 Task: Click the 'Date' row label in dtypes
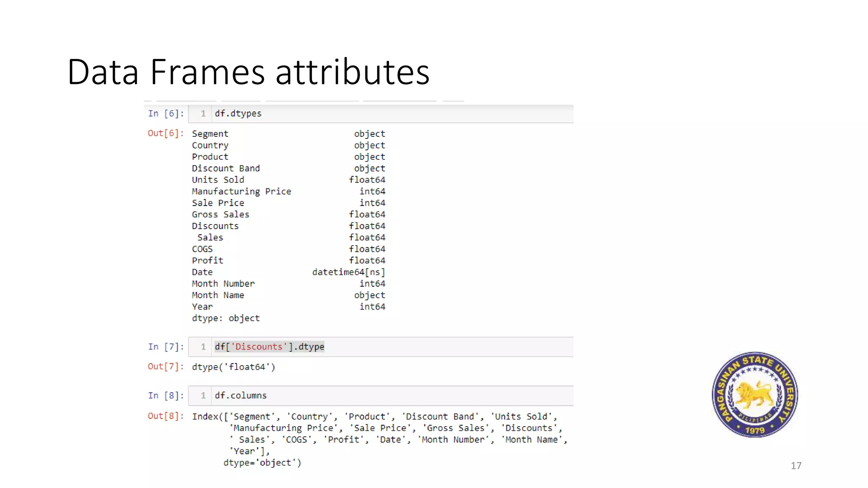pyautogui.click(x=202, y=272)
